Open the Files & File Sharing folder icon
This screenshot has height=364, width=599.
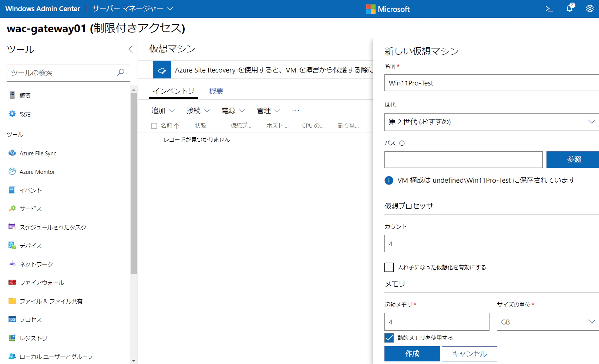(12, 301)
